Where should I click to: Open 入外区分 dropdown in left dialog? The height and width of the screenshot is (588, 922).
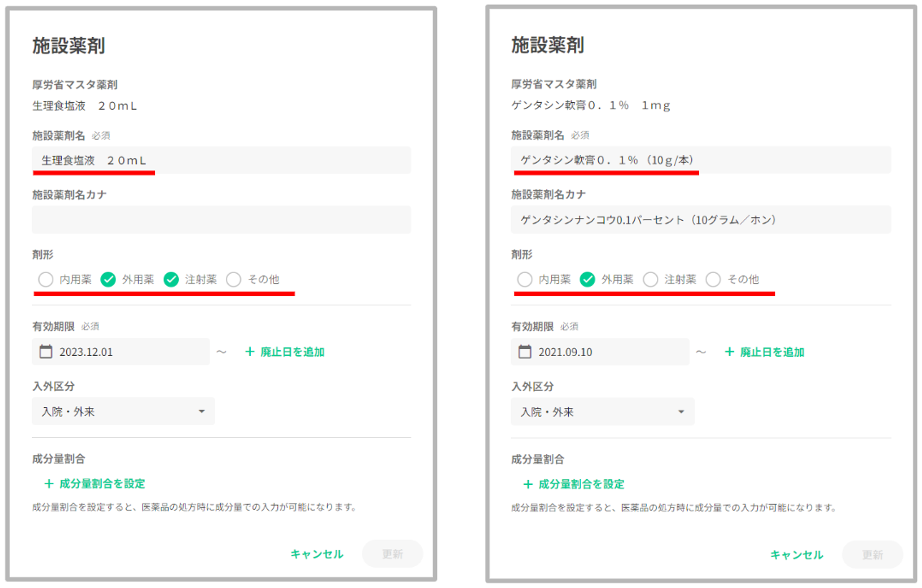pyautogui.click(x=123, y=411)
